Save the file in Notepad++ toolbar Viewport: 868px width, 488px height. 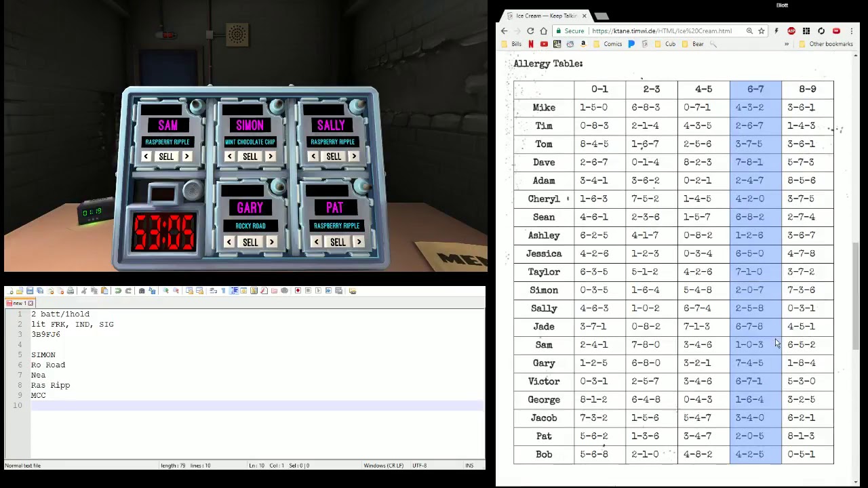(30, 291)
